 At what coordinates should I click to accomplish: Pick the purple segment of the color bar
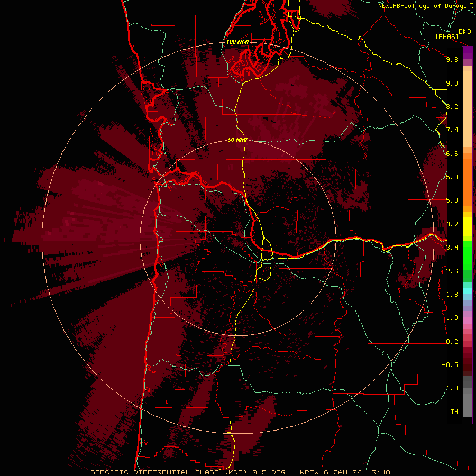click(467, 53)
